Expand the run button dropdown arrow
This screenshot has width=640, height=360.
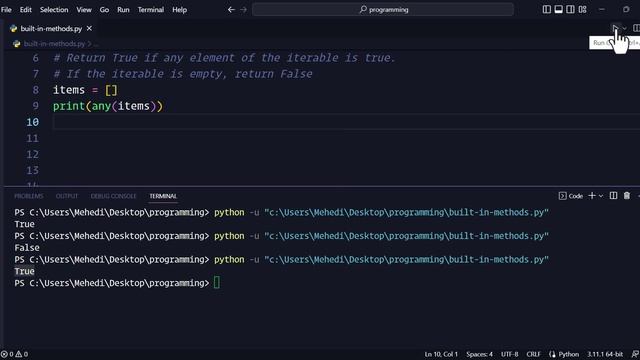coord(625,28)
